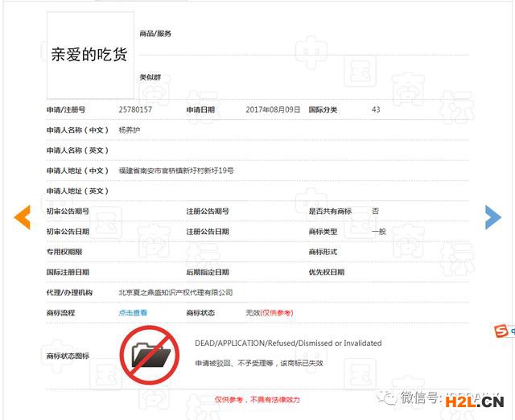Click the international class value 43
Image resolution: width=515 pixels, height=420 pixels.
pyautogui.click(x=376, y=109)
